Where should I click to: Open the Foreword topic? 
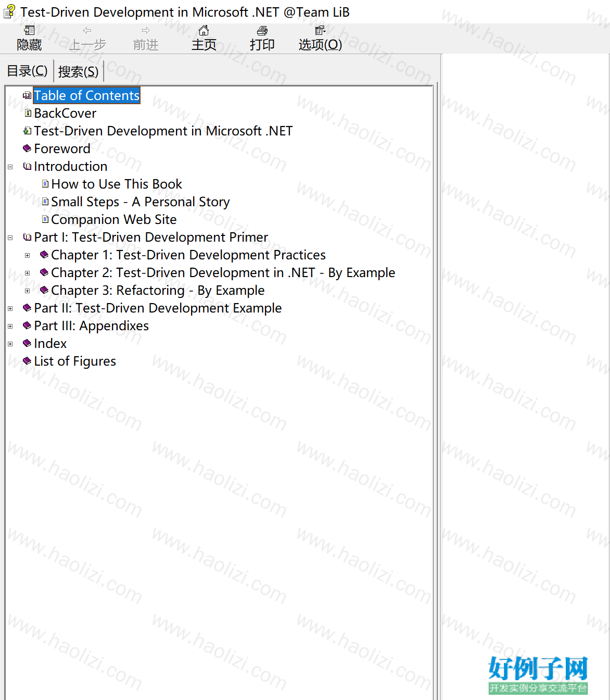coord(62,148)
